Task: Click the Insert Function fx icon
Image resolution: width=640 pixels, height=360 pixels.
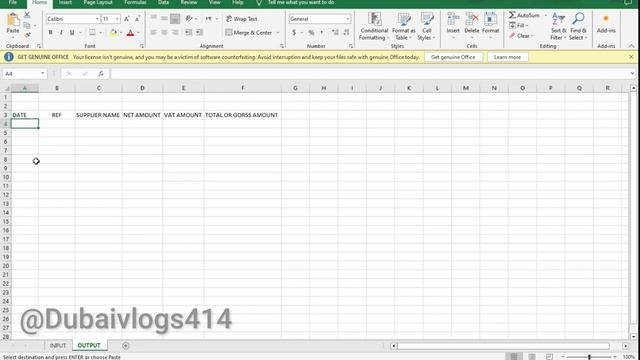Action: 101,73
